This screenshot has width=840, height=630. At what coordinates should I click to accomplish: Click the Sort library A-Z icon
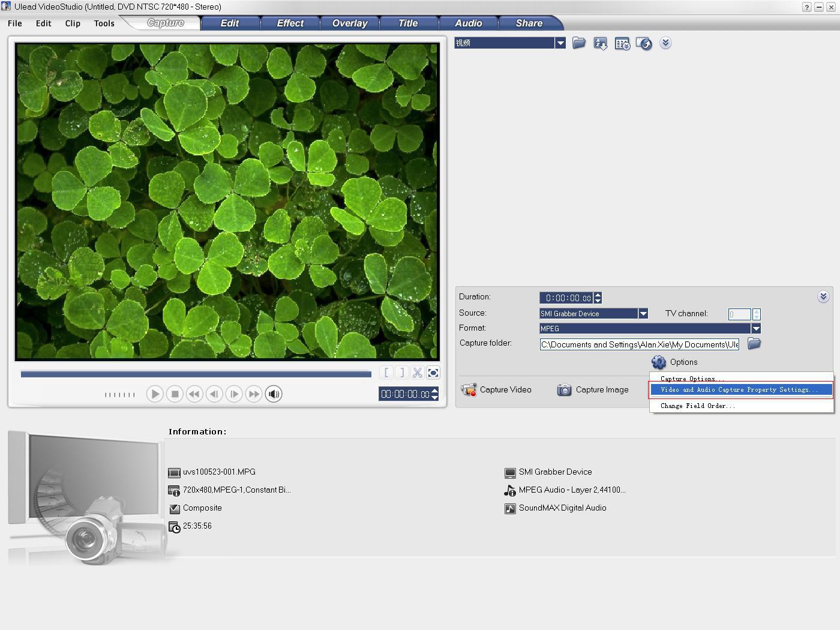tap(600, 43)
